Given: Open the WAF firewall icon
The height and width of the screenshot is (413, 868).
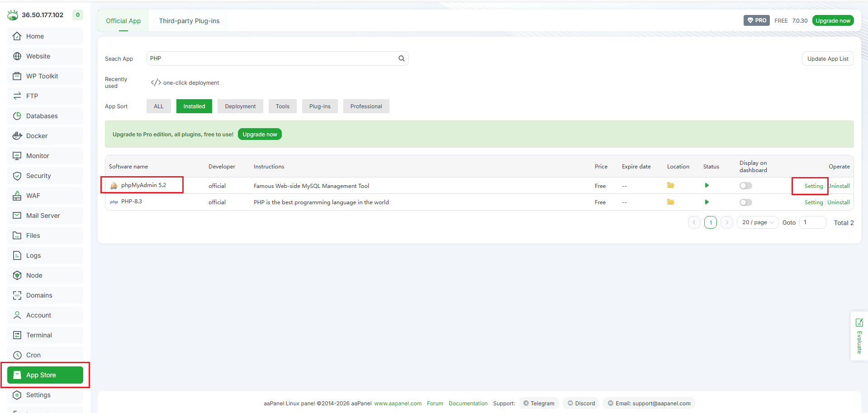Looking at the screenshot, I should [x=17, y=196].
